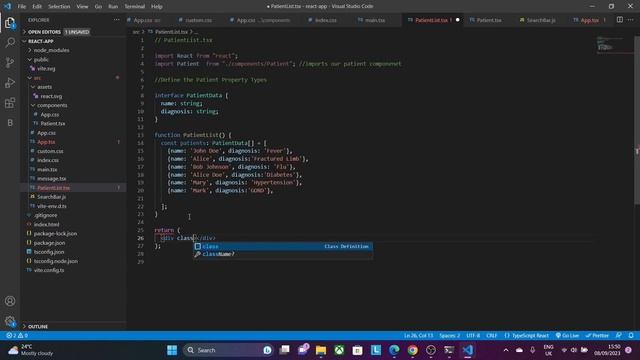This screenshot has width=640, height=360.
Task: Click the errors and warnings status indicator
Action: point(17,336)
